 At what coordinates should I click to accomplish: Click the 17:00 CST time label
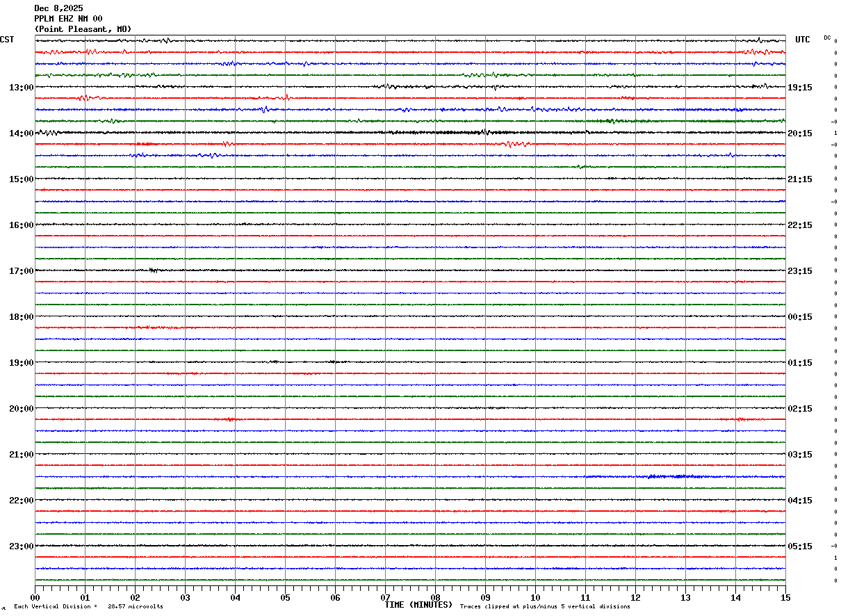[x=22, y=271]
